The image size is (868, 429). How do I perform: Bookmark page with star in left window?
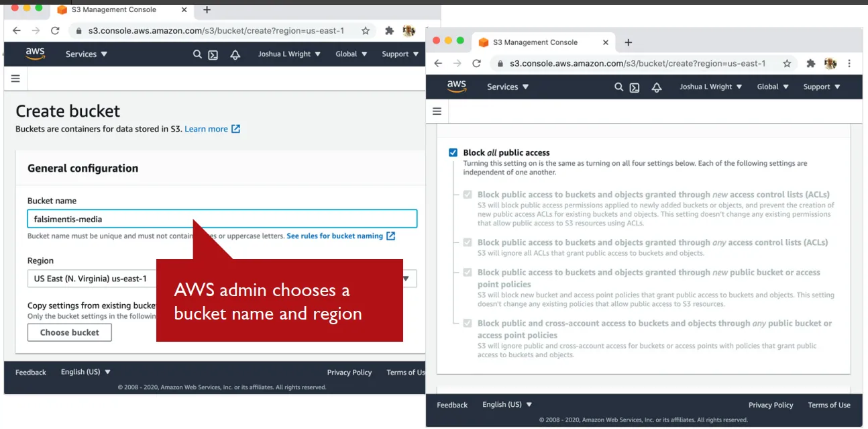[366, 31]
